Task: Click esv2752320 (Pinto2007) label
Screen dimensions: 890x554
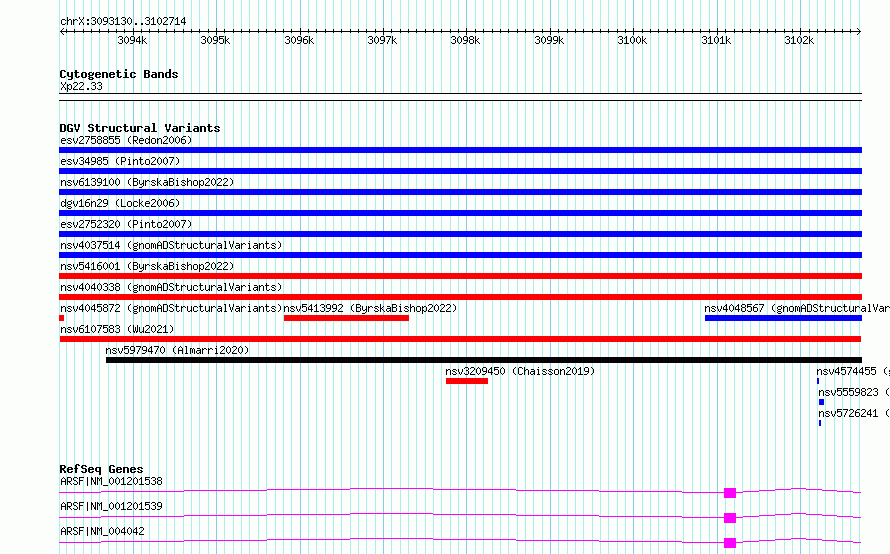Action: click(126, 224)
